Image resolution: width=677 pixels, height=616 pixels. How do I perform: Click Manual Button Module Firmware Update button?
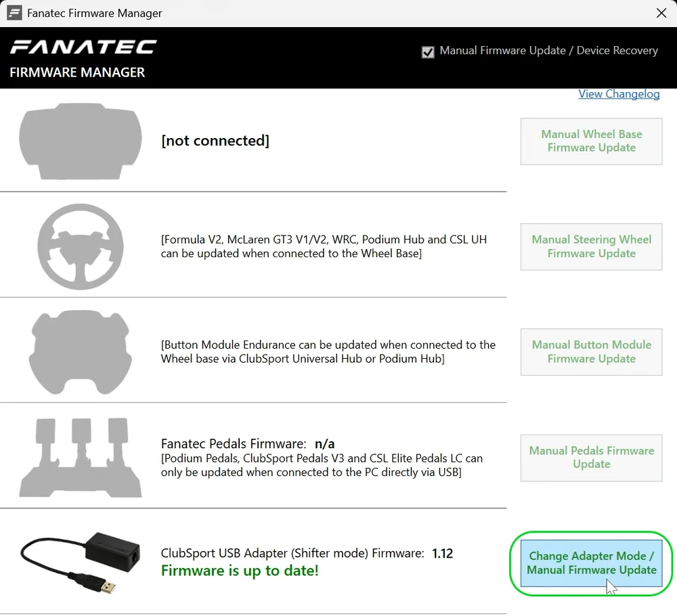(x=591, y=352)
